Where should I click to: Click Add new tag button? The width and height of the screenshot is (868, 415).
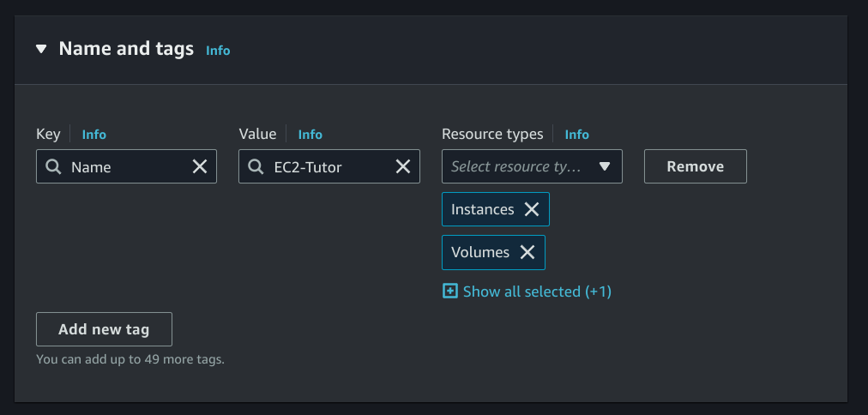click(104, 329)
